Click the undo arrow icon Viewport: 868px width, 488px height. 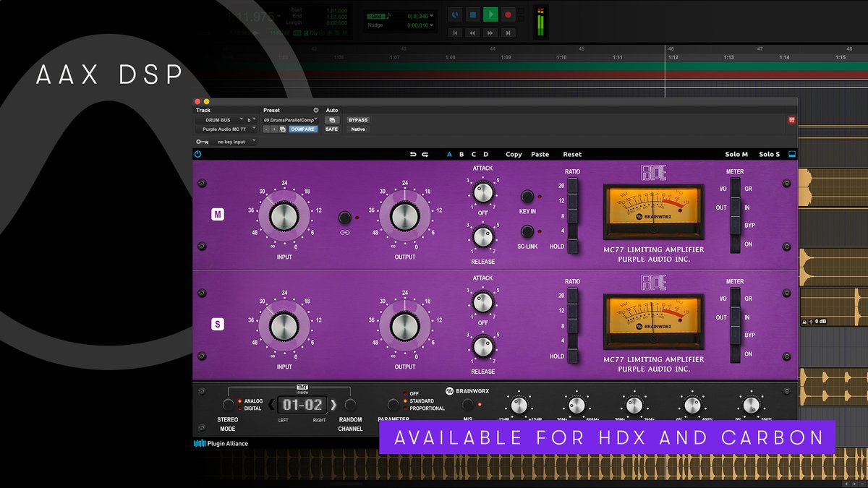point(414,154)
